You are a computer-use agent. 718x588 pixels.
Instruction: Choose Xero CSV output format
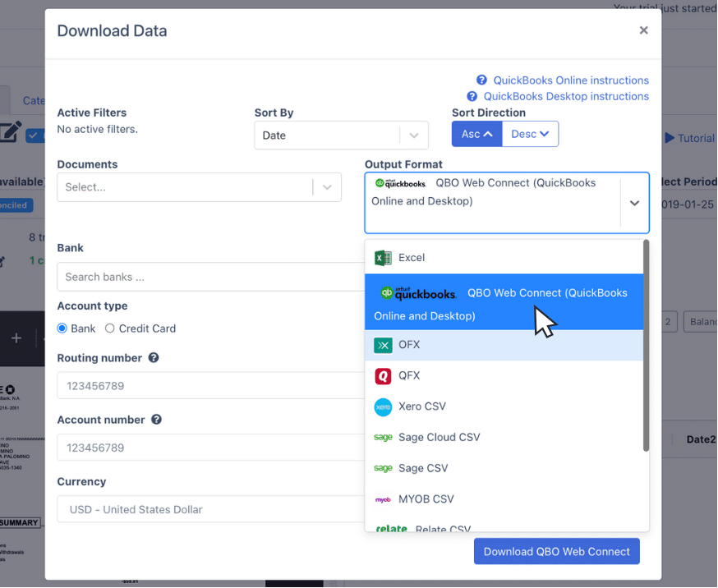(504, 407)
